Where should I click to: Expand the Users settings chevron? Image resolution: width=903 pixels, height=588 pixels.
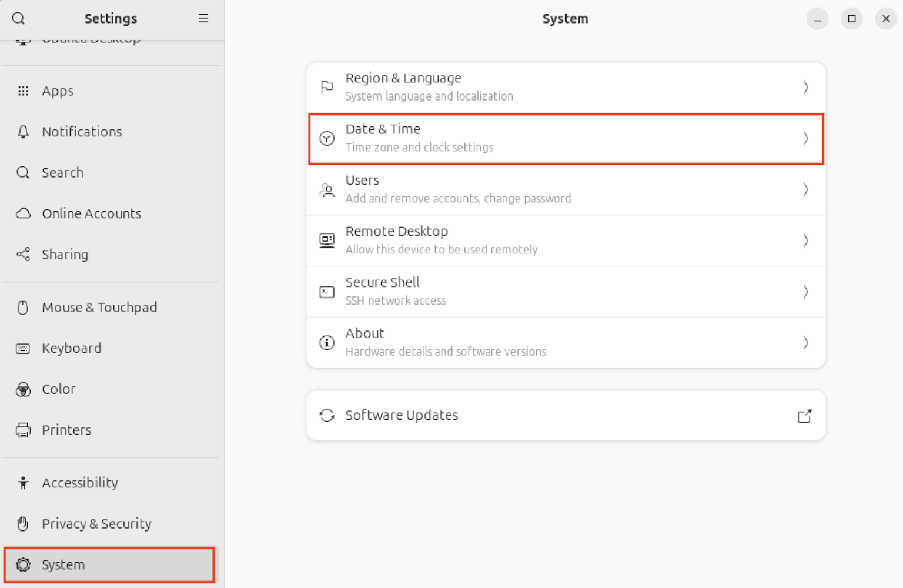[x=805, y=189]
